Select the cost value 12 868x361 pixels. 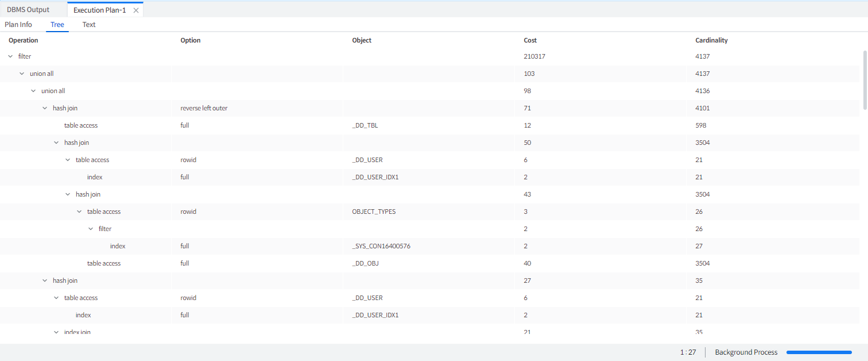click(x=527, y=125)
